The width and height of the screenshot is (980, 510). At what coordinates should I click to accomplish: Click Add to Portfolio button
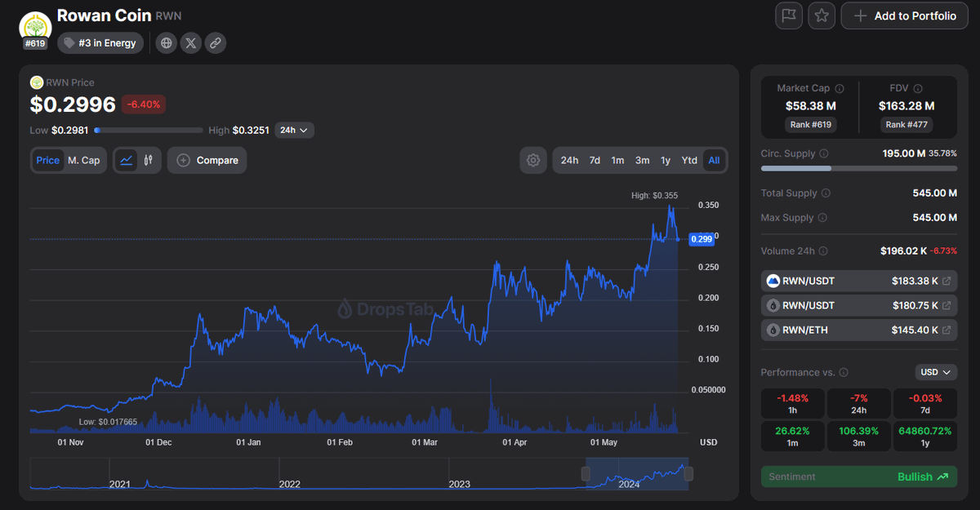pos(904,16)
